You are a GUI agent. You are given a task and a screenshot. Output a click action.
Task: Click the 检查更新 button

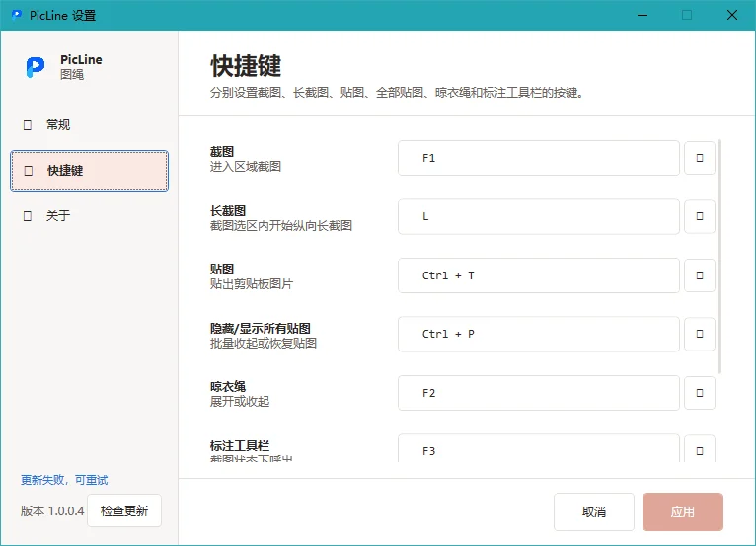[x=124, y=510]
